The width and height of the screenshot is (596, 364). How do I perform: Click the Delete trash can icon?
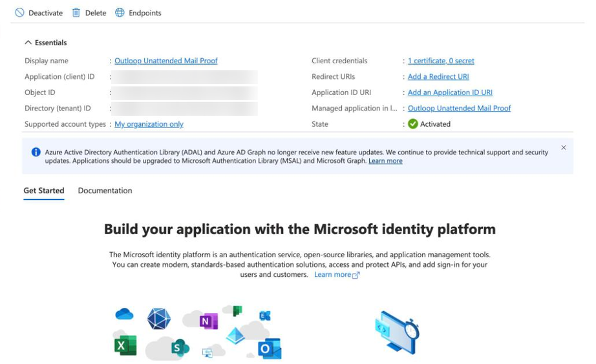[x=76, y=12]
